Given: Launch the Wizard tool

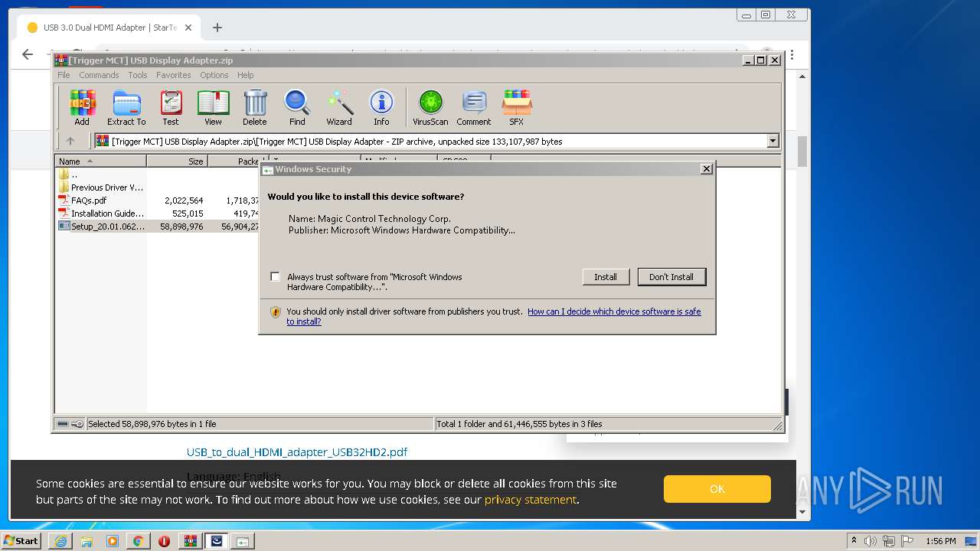Looking at the screenshot, I should (339, 107).
